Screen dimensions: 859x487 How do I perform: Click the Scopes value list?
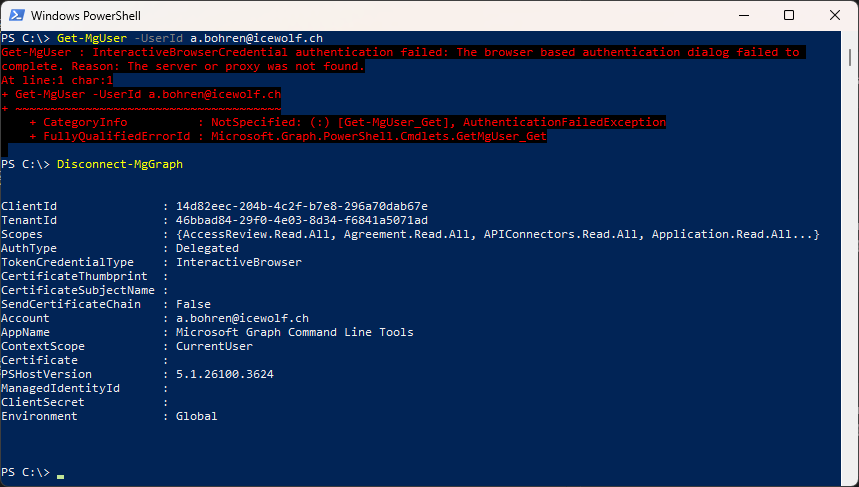pyautogui.click(x=497, y=234)
